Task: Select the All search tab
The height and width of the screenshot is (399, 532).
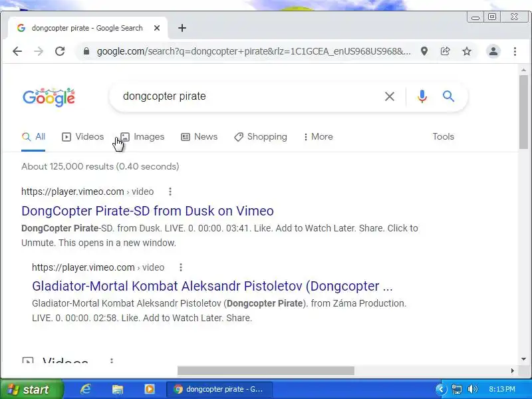Action: tap(33, 137)
